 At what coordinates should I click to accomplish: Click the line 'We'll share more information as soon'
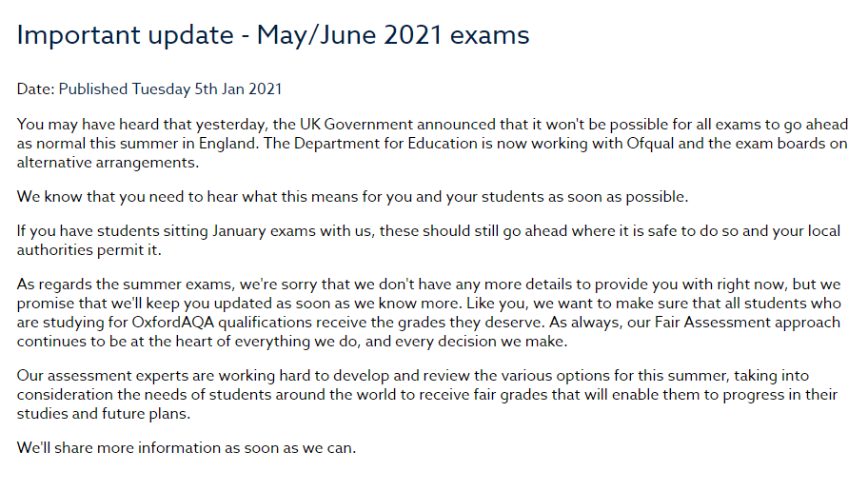pyautogui.click(x=186, y=448)
